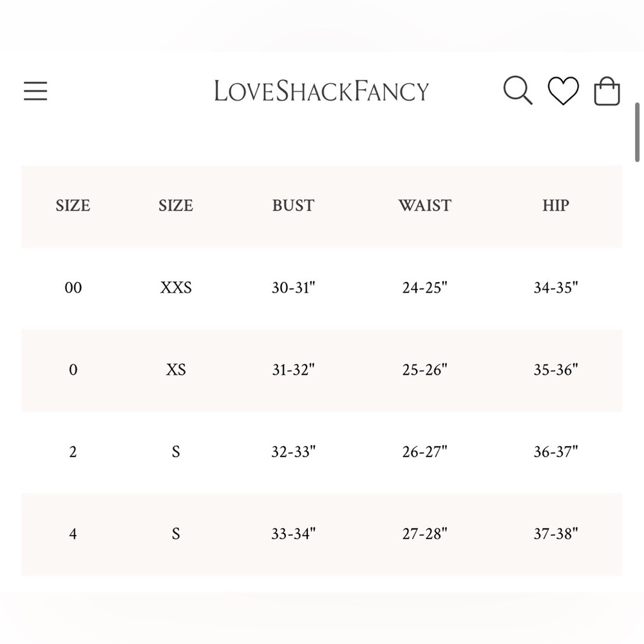
Task: Click the LoveShackFancy logo
Action: 321,91
